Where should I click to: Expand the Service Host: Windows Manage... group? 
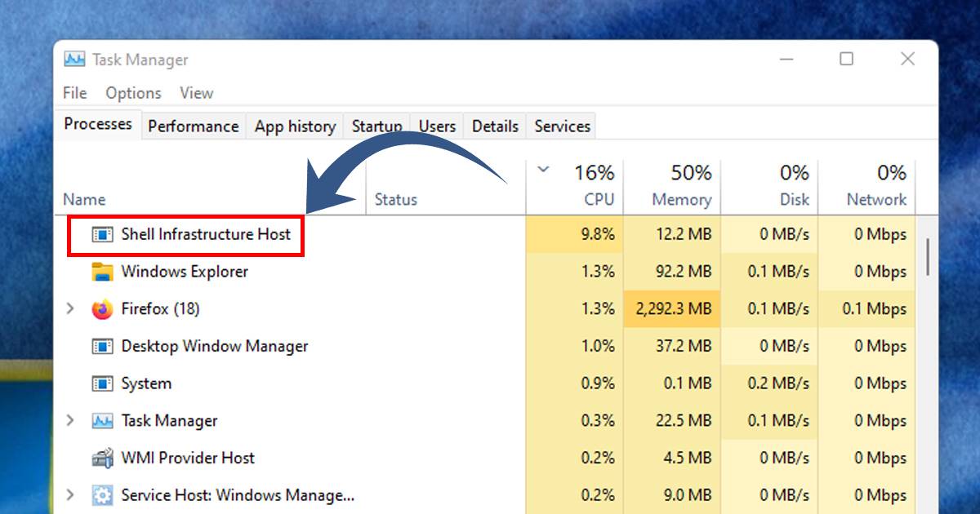pos(70,494)
